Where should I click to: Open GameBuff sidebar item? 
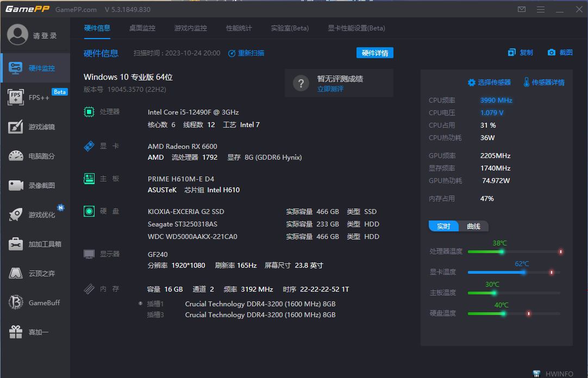[35, 303]
